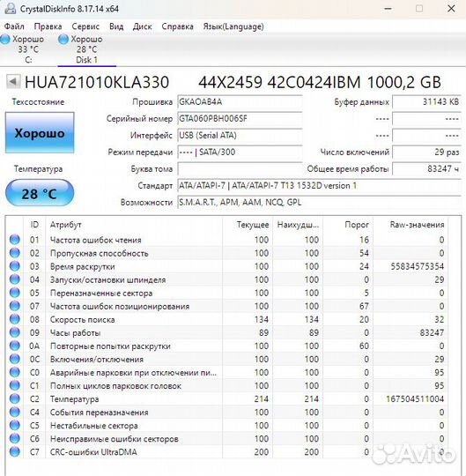The image size is (466, 476).
Task: Click the drive model title HUA721010KLA330
Action: pyautogui.click(x=97, y=82)
